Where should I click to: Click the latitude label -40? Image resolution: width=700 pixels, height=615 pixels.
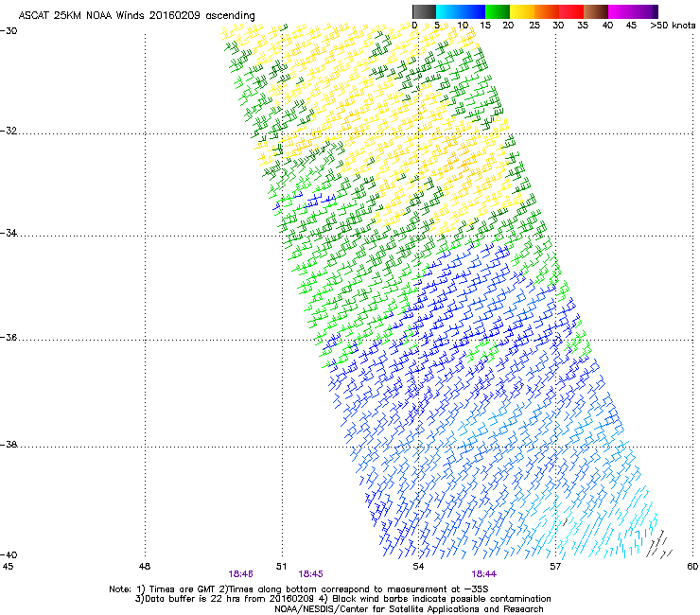(x=9, y=554)
